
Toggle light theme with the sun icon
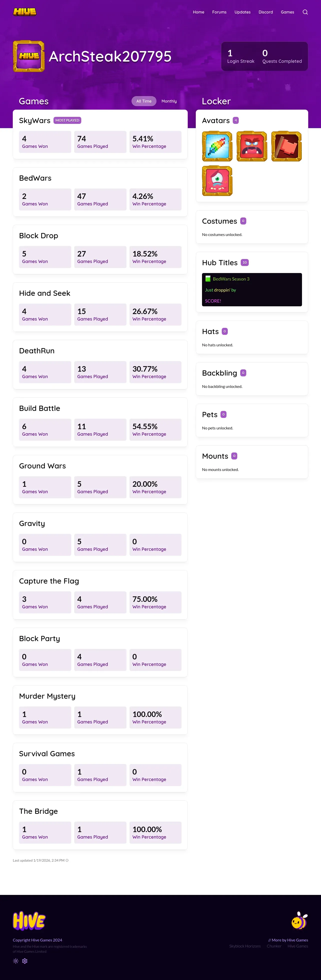tap(15, 960)
